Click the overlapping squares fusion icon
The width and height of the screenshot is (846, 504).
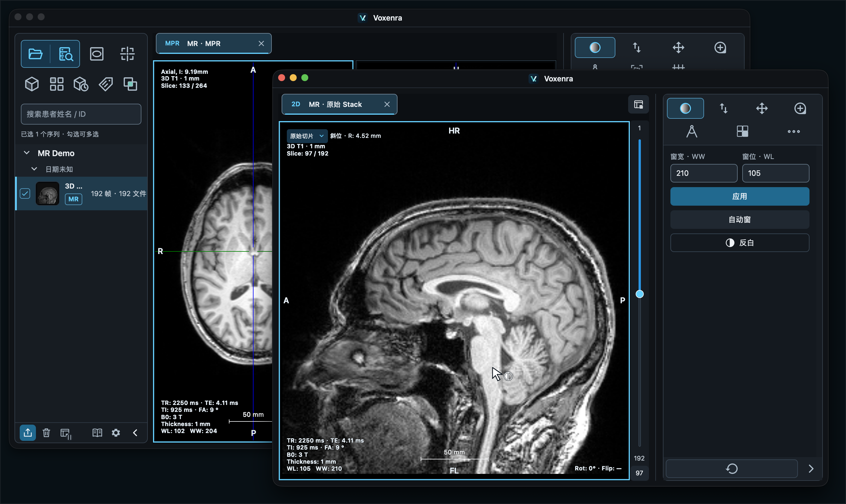click(x=130, y=84)
